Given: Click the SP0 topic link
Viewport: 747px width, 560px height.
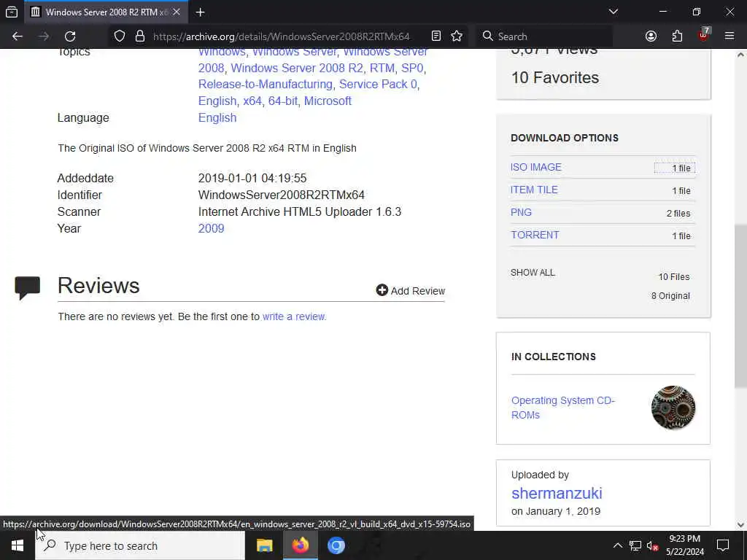Looking at the screenshot, I should click(412, 68).
